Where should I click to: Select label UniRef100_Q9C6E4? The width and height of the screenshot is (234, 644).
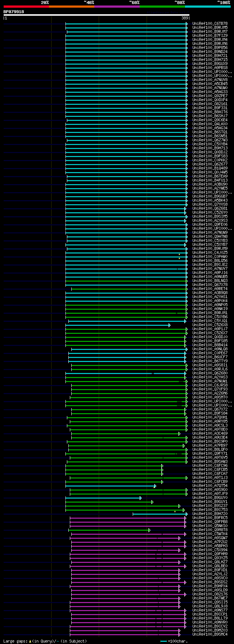click(210, 120)
